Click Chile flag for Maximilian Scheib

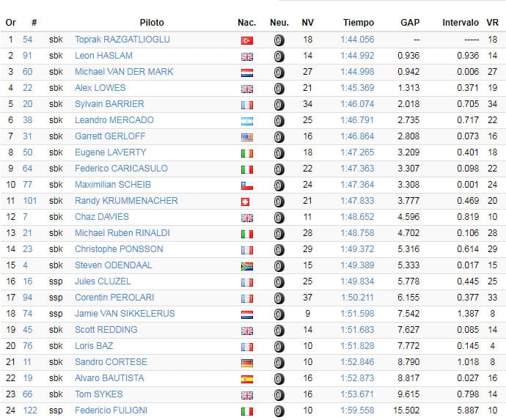click(x=246, y=185)
